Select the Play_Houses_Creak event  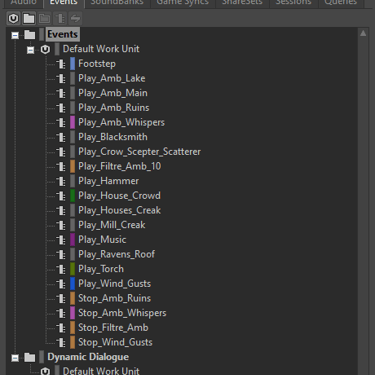click(x=119, y=210)
